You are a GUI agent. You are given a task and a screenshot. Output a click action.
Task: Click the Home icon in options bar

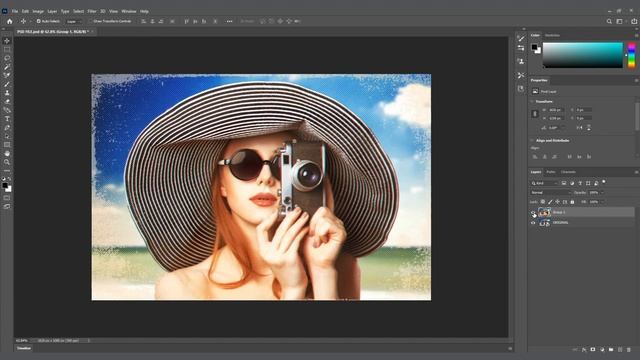coord(10,21)
